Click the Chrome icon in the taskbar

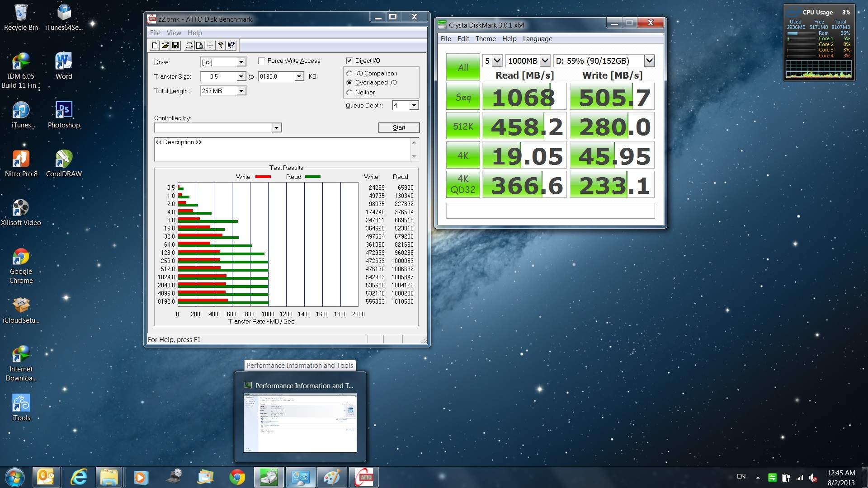coord(237,477)
